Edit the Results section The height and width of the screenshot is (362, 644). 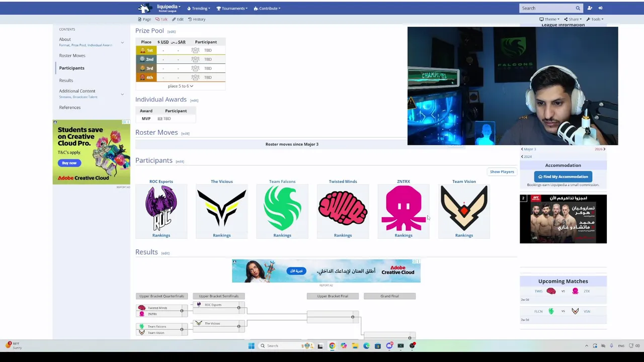click(x=165, y=253)
